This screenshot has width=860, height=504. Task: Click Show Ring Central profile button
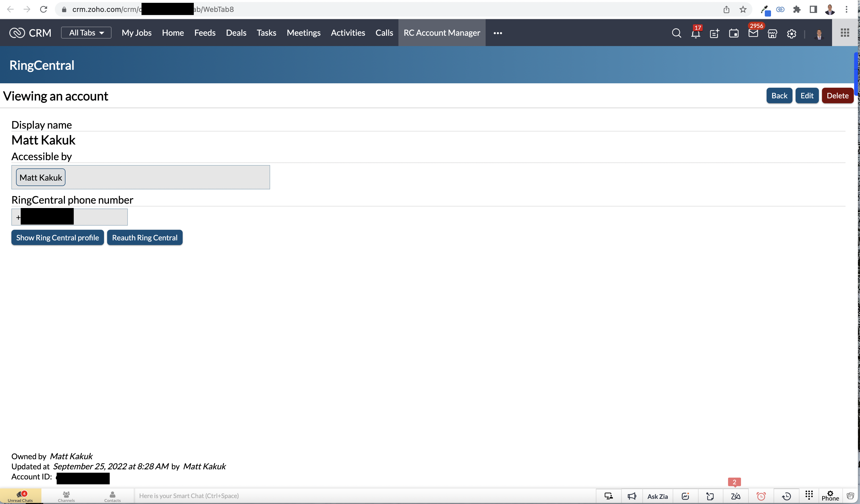[x=58, y=238]
